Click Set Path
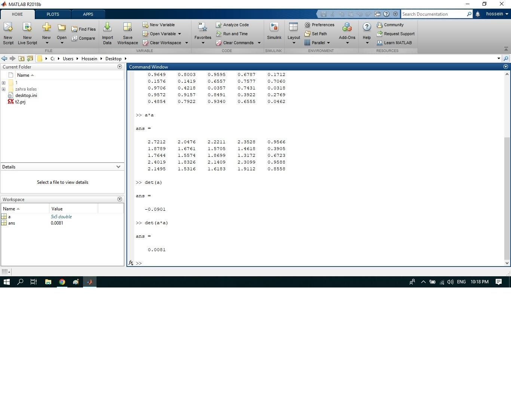The width and height of the screenshot is (511, 420). [x=316, y=34]
